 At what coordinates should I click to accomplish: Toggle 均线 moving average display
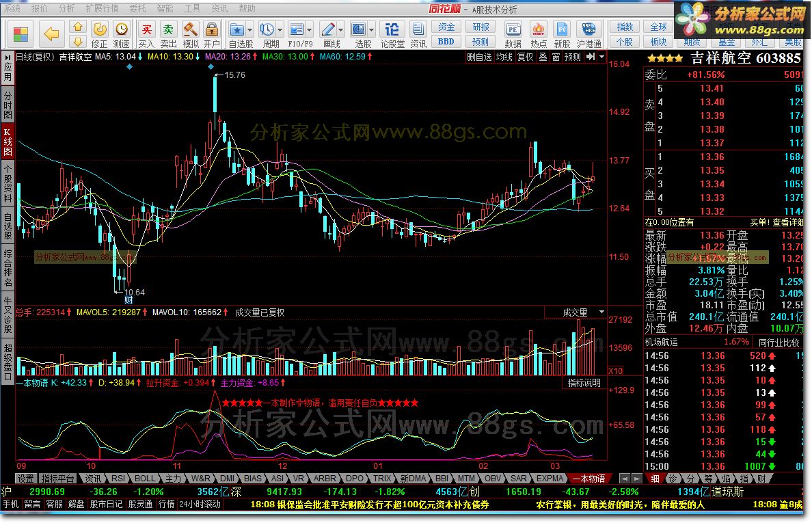[504, 57]
